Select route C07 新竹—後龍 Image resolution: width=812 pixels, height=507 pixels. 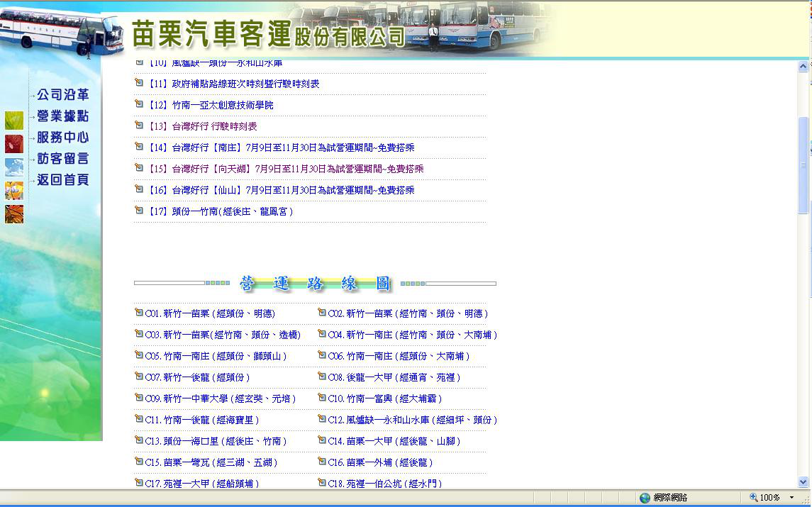click(x=197, y=377)
